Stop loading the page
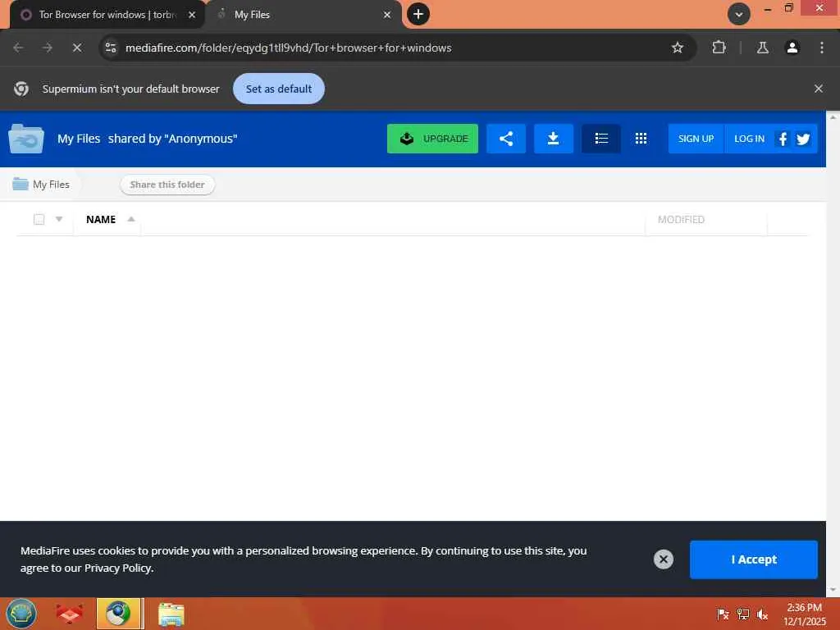 coord(77,48)
